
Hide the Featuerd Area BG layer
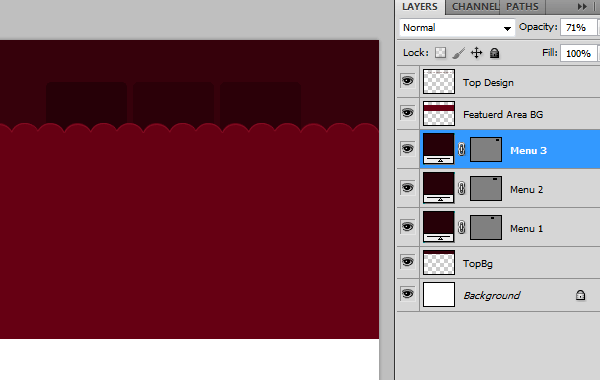408,113
